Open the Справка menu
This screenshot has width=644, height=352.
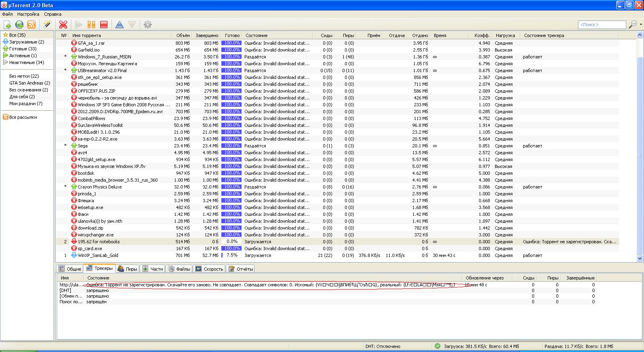(x=53, y=14)
